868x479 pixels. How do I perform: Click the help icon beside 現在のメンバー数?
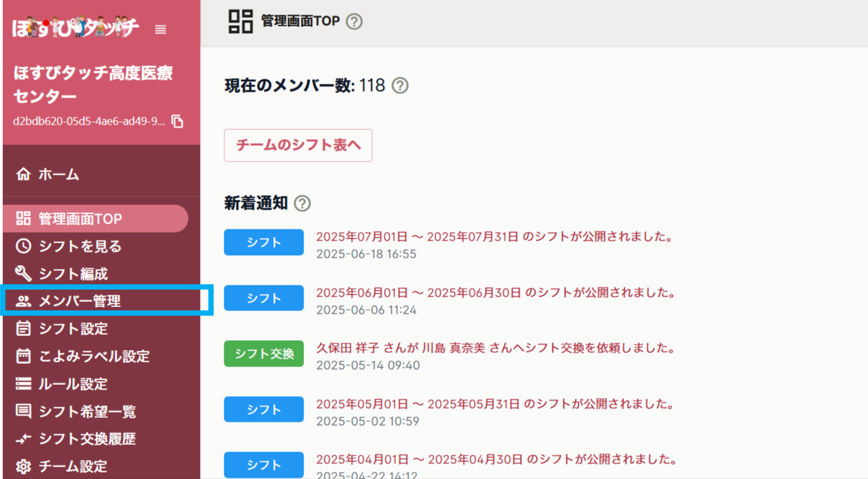coord(400,86)
